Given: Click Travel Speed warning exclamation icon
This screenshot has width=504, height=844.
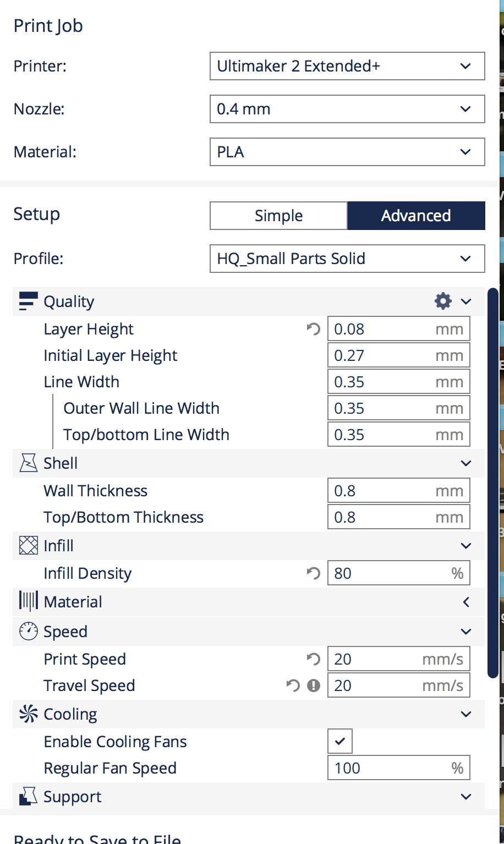Looking at the screenshot, I should click(x=314, y=686).
